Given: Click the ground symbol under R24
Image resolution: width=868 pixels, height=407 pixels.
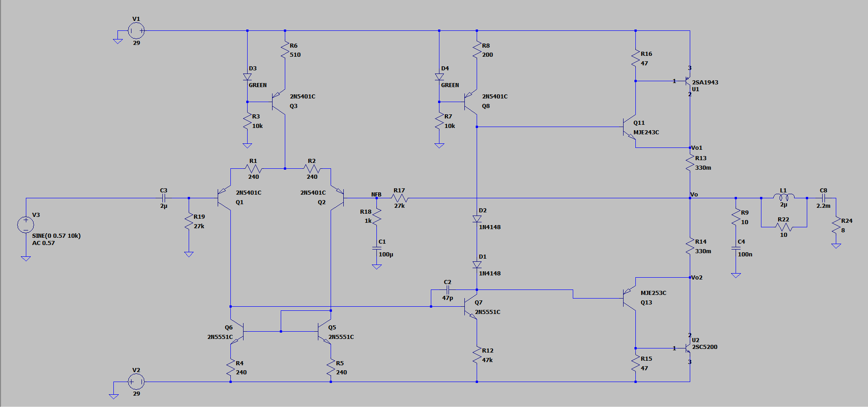Looking at the screenshot, I should click(x=836, y=245).
